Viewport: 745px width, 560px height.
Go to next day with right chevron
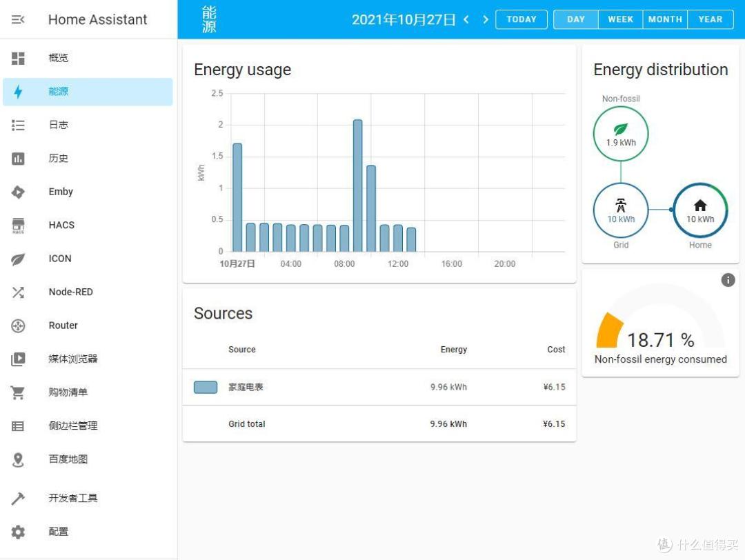coord(485,19)
